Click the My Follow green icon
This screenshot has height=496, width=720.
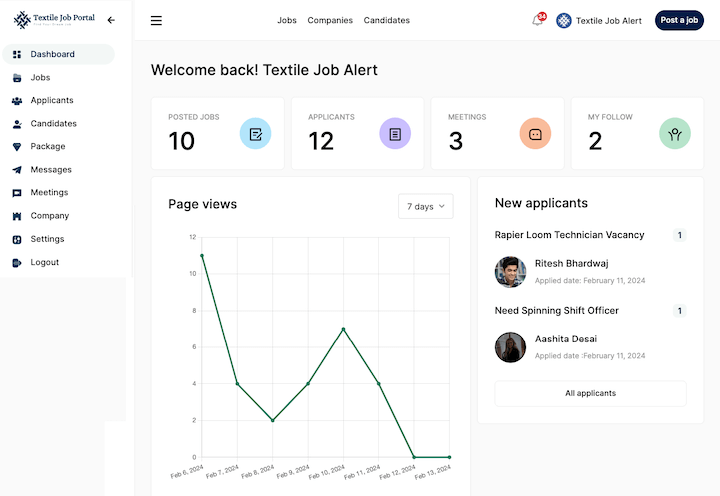click(675, 134)
